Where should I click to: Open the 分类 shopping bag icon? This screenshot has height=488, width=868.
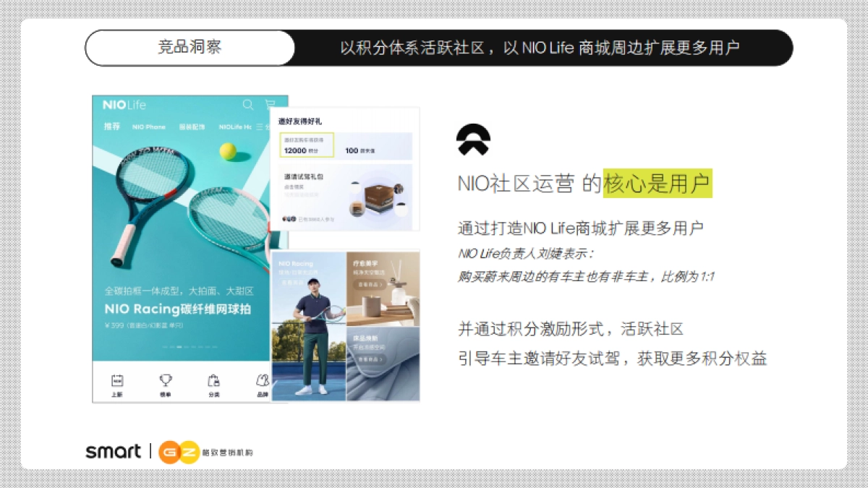pyautogui.click(x=214, y=380)
